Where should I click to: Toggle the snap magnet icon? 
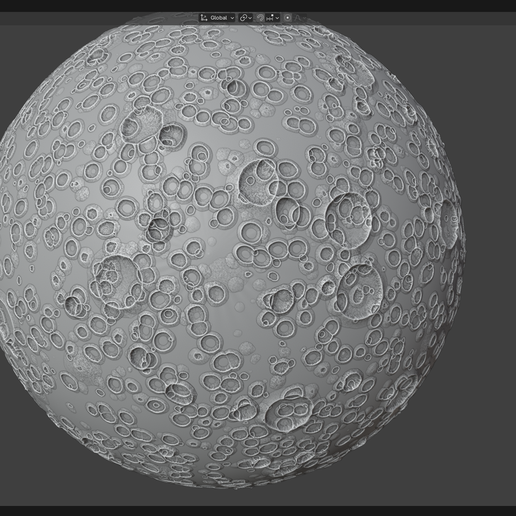(x=260, y=18)
